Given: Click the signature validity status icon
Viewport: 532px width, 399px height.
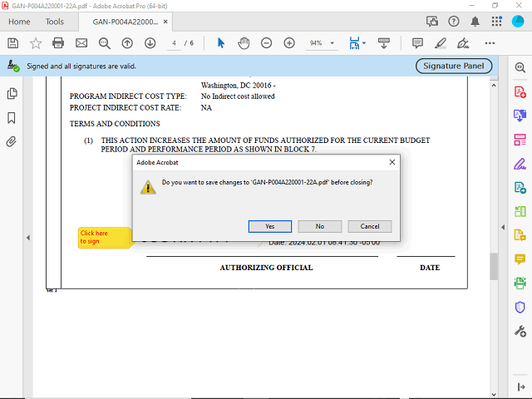Looking at the screenshot, I should (13, 66).
